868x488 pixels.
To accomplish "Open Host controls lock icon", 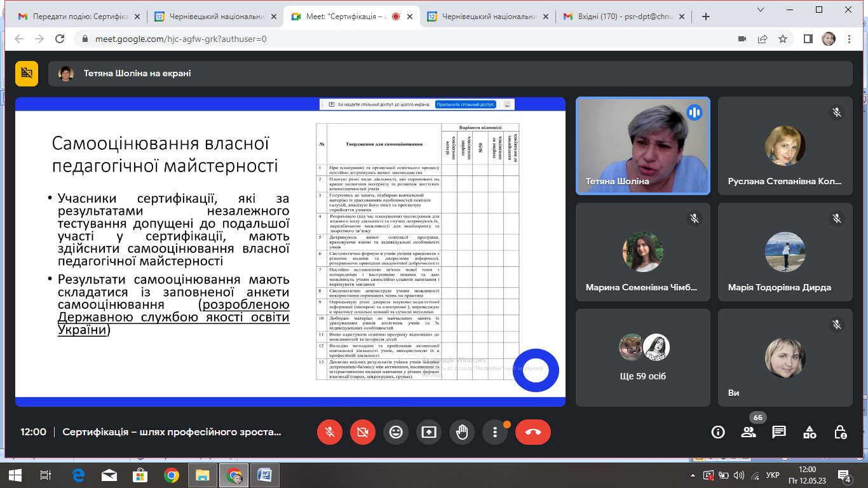I will 840,432.
